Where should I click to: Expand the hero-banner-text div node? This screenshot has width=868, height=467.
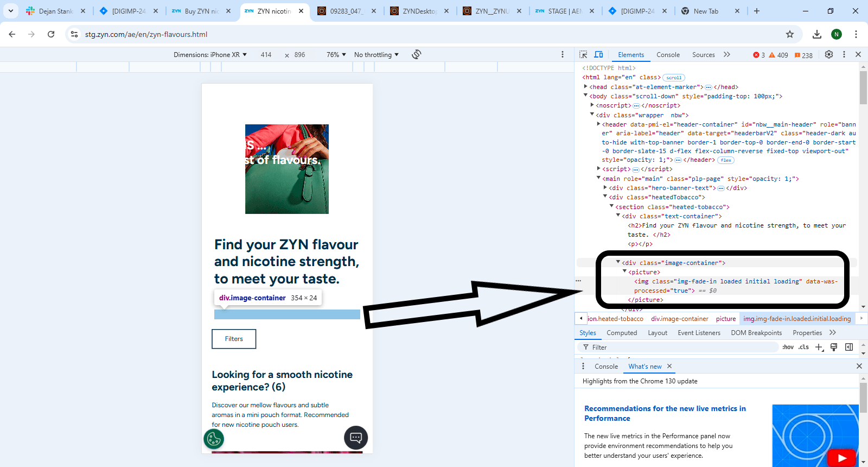pos(605,187)
